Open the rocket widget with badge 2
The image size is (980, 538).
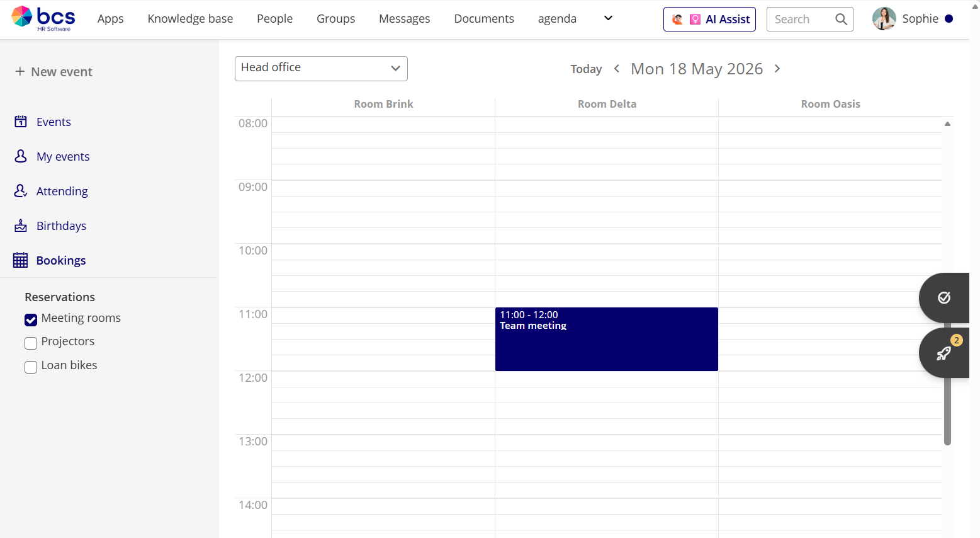[x=943, y=353]
